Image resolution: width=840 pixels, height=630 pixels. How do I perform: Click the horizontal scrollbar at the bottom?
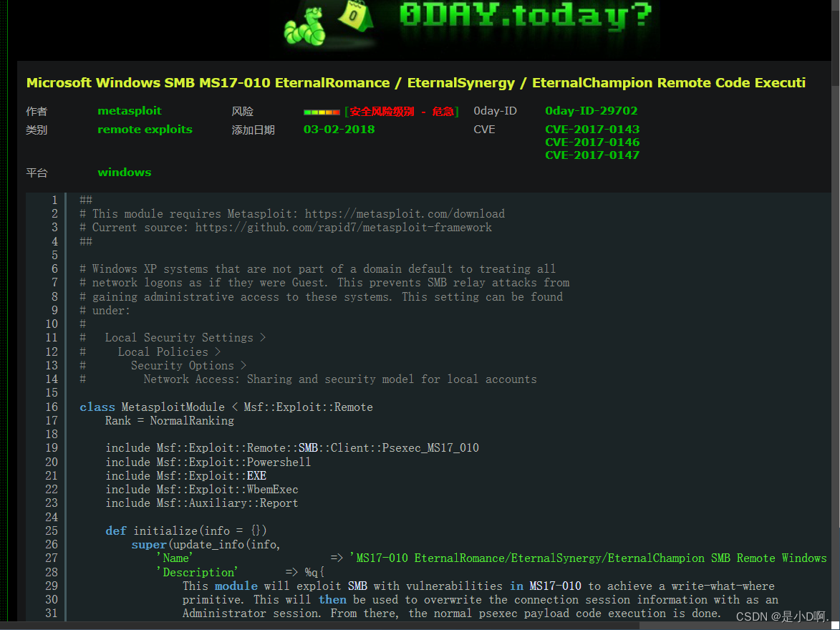(x=415, y=626)
